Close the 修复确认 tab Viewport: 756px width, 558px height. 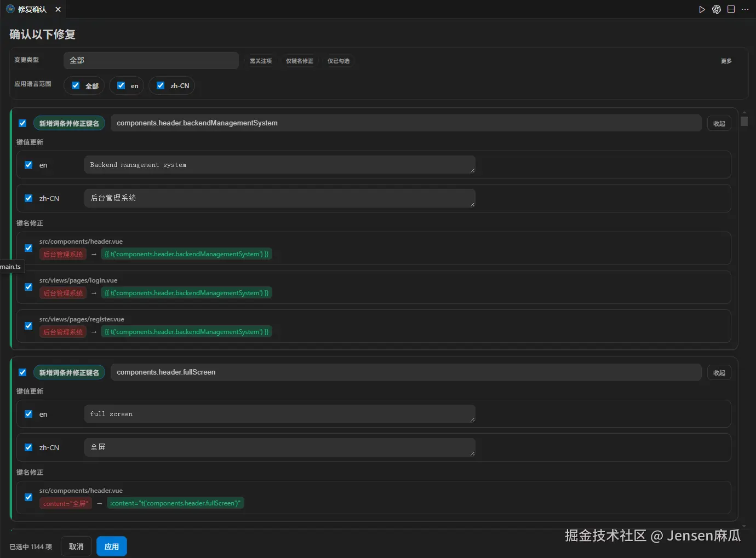[58, 9]
